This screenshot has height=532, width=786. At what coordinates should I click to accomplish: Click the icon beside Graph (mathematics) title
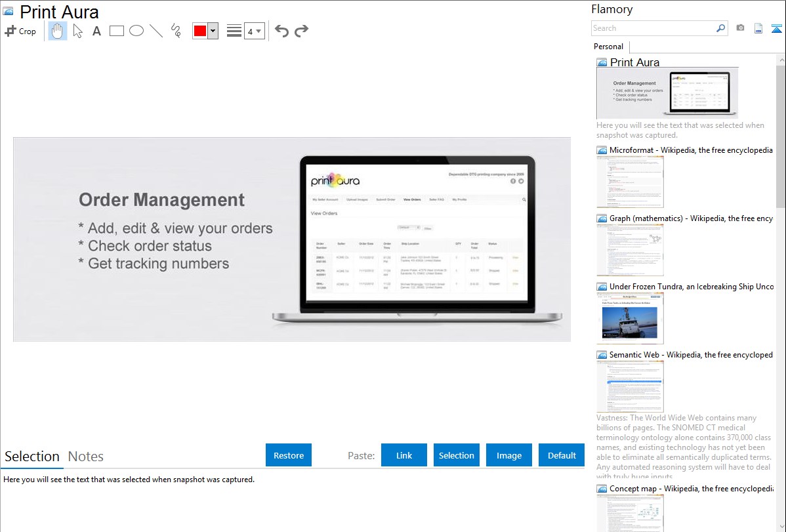(x=602, y=218)
